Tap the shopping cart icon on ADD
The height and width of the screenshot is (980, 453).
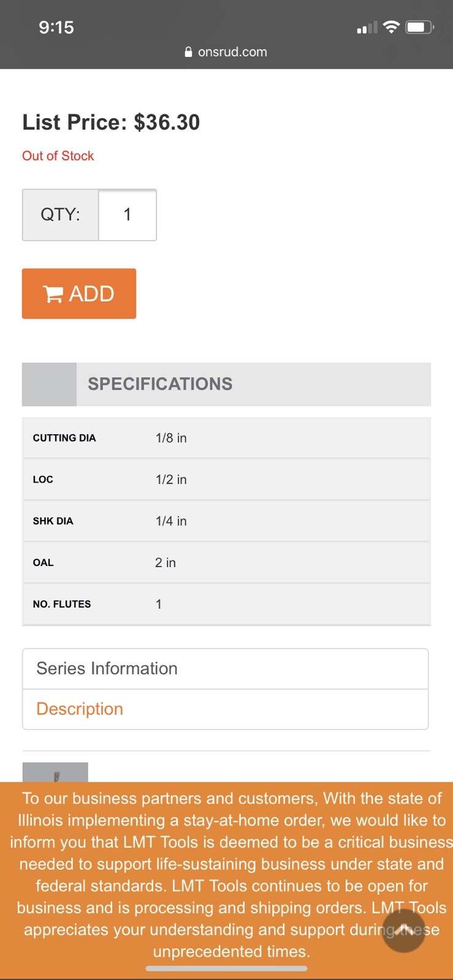click(x=53, y=294)
